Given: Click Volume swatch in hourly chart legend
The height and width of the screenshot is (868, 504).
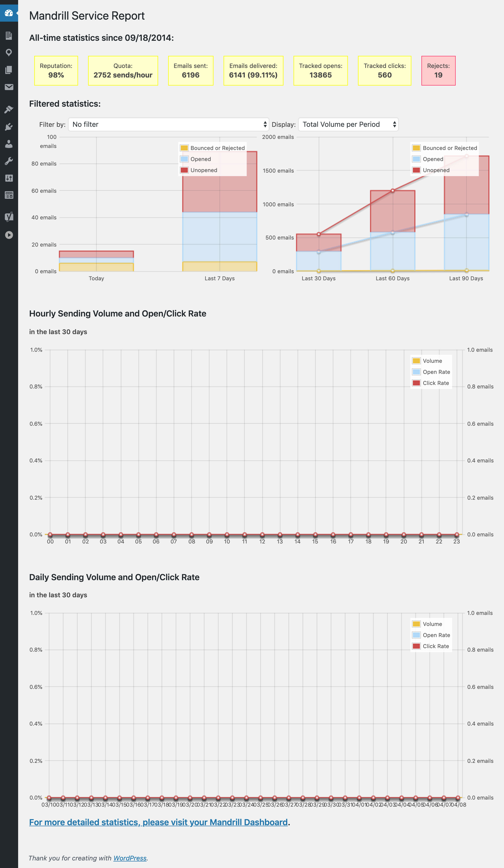Looking at the screenshot, I should point(416,361).
